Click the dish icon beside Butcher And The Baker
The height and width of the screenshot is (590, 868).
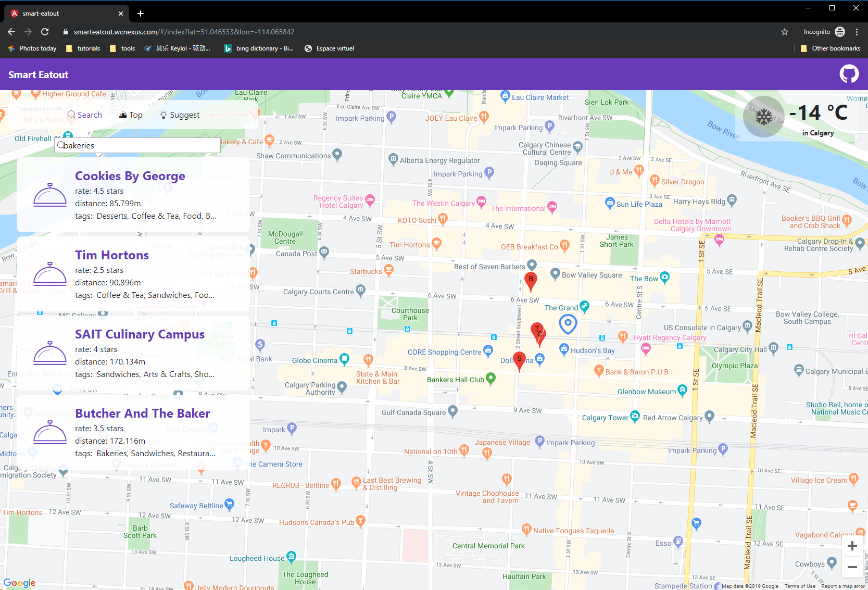[x=50, y=432]
